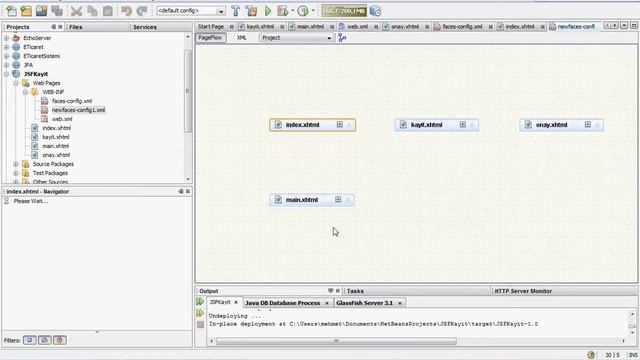Create a new file from toolbar
Screen dimensions: 640x360
(11, 11)
